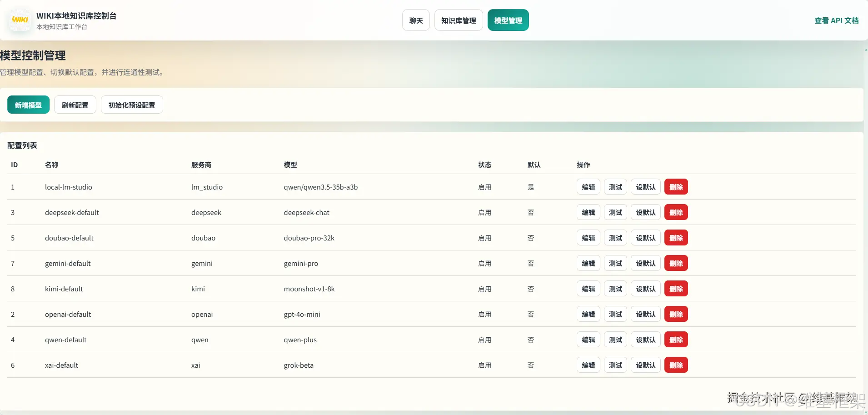Click 初始化预设配置 button

pos(132,105)
